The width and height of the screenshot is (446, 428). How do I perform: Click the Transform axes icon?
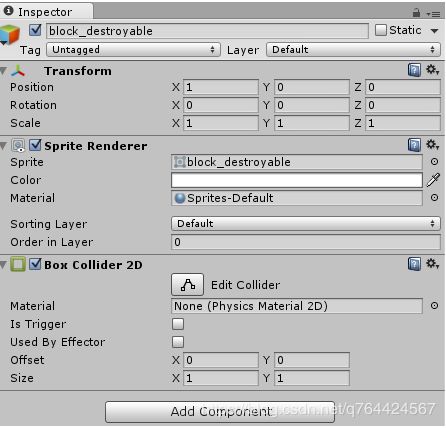18,71
